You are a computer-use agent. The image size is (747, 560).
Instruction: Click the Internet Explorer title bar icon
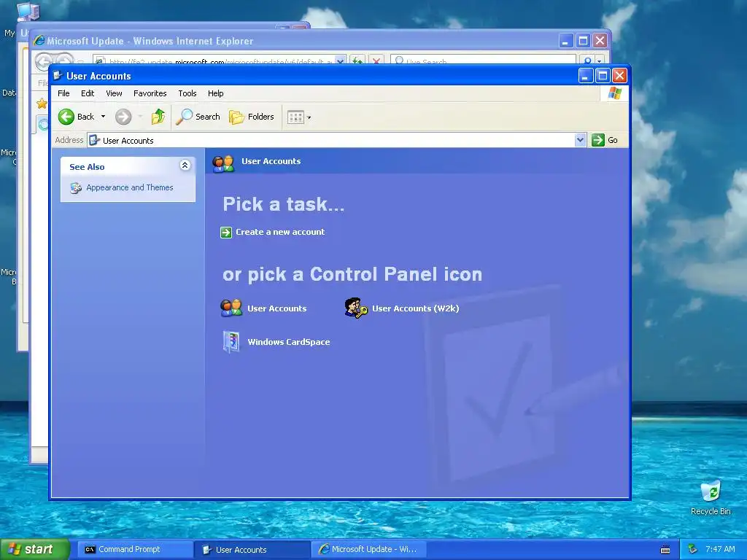point(39,41)
